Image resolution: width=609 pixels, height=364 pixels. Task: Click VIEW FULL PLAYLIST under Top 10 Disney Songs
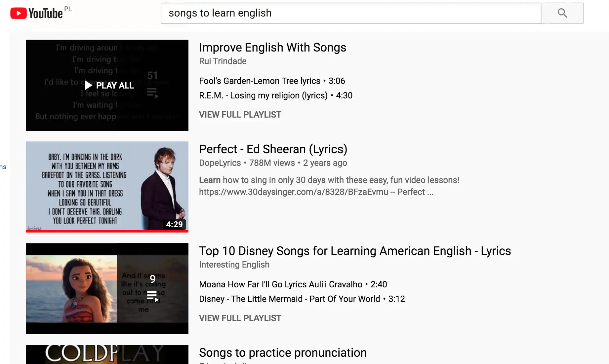(x=240, y=318)
